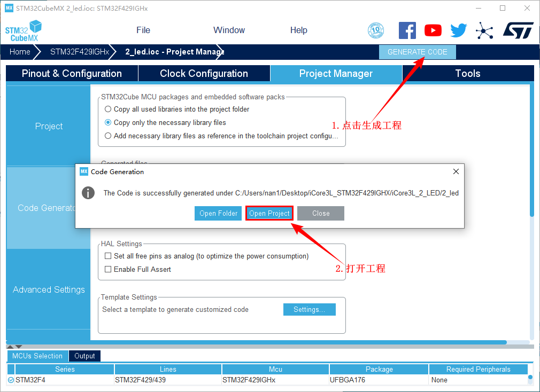Image resolution: width=540 pixels, height=392 pixels.
Task: Enable Full Assert checkbox
Action: (108, 270)
